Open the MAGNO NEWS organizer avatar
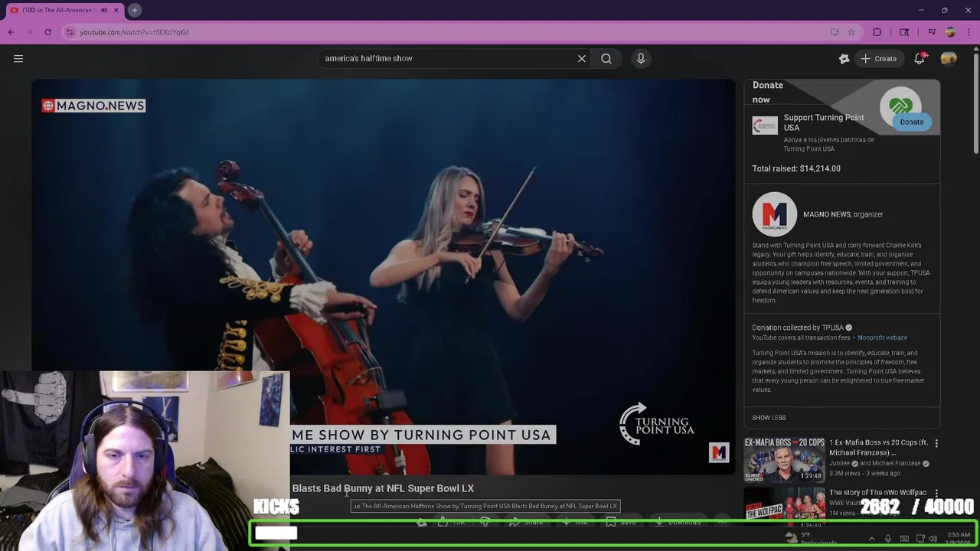Viewport: 980px width, 551px height. tap(774, 214)
